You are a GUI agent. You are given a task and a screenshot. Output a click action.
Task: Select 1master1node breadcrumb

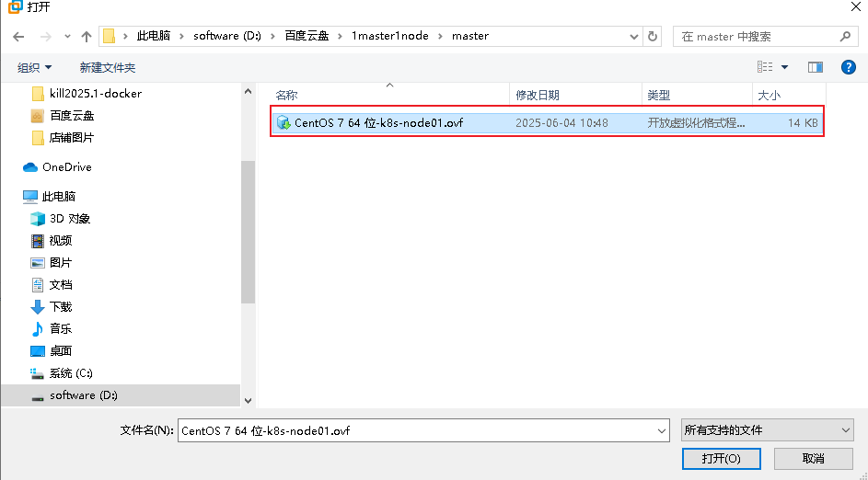(389, 36)
